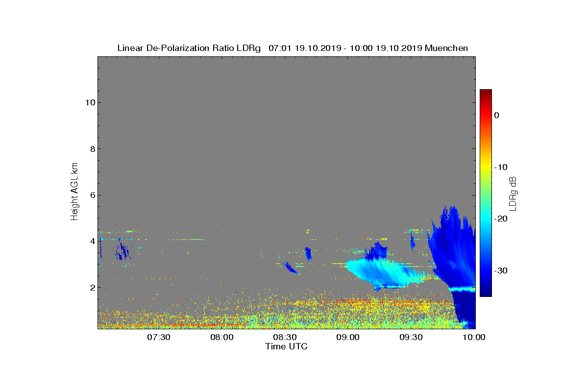The image size is (588, 392).
Task: Click the colorbar value 0 label
Action: click(x=496, y=115)
